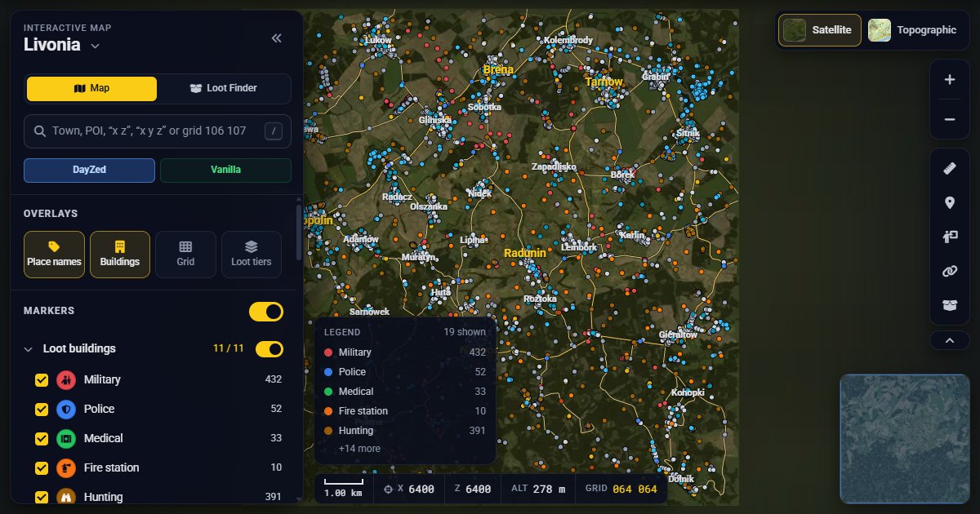980x514 pixels.
Task: Select the person with sign tool
Action: tap(950, 237)
